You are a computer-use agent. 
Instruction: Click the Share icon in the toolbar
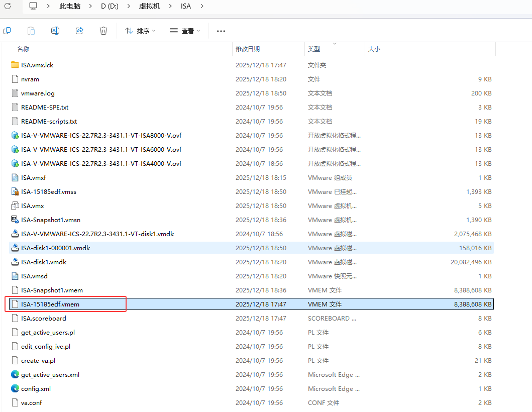coord(79,31)
